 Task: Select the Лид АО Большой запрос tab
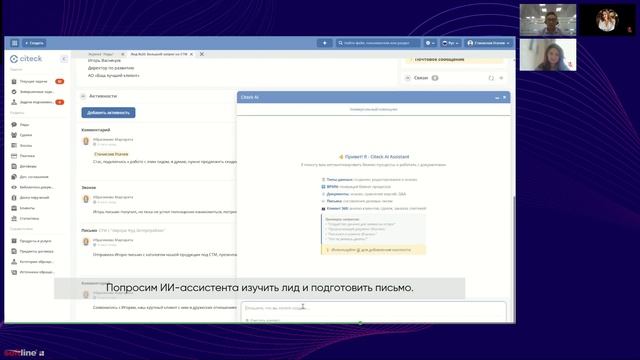tap(159, 54)
